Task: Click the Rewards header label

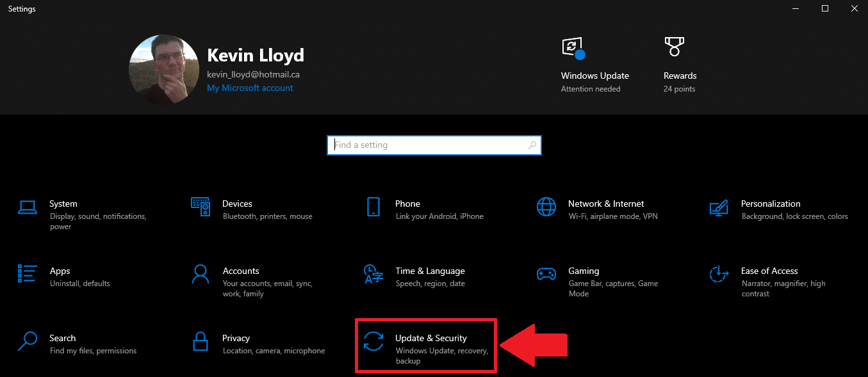Action: (680, 76)
